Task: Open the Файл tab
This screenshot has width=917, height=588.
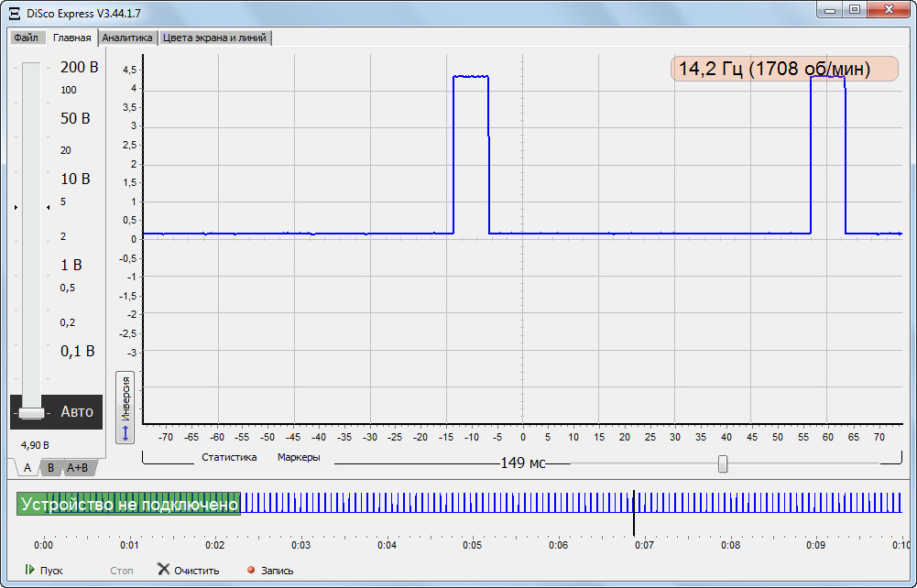Action: [26, 38]
